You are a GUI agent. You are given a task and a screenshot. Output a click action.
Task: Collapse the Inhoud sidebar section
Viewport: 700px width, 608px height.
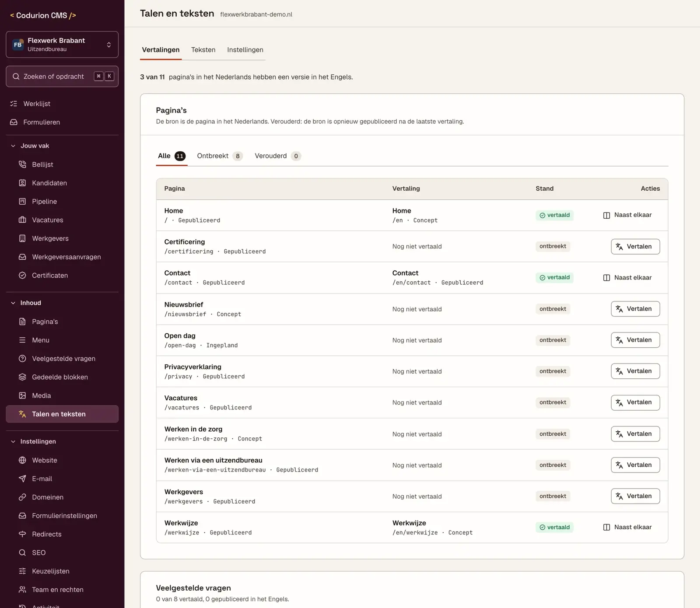pyautogui.click(x=26, y=303)
